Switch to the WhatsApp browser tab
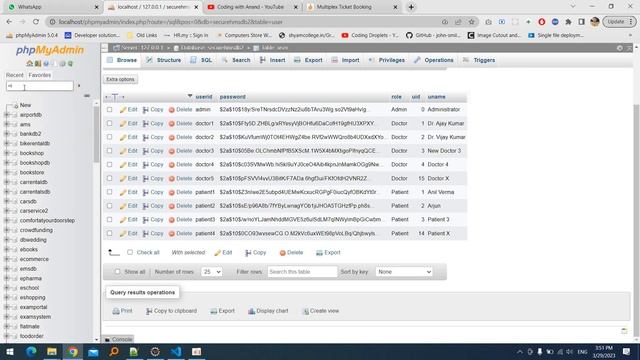The width and height of the screenshot is (640, 360). pyautogui.click(x=52, y=7)
